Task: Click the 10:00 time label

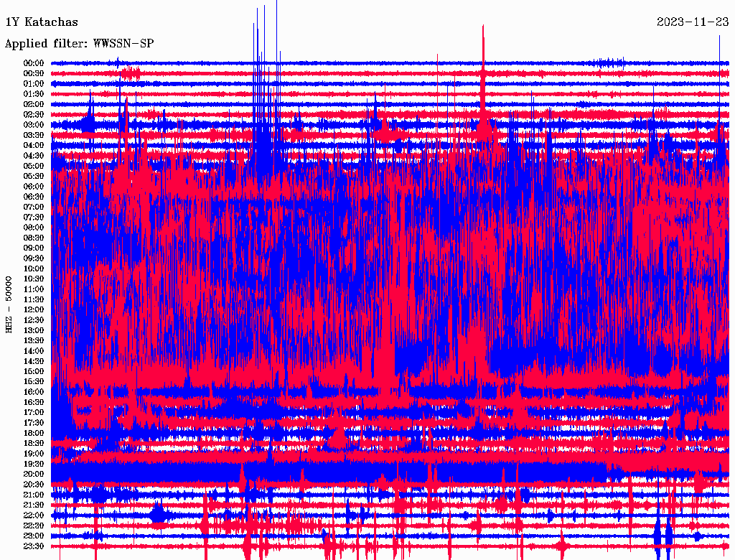Action: point(34,269)
